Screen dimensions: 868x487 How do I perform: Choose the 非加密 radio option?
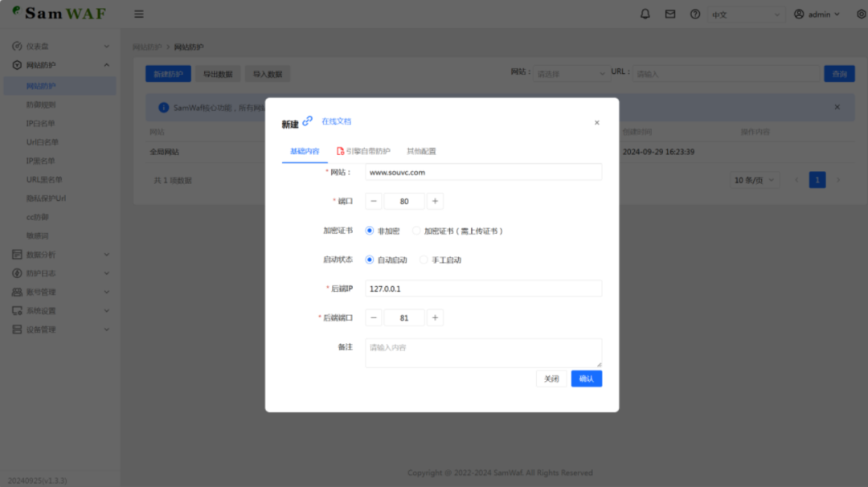tap(370, 231)
